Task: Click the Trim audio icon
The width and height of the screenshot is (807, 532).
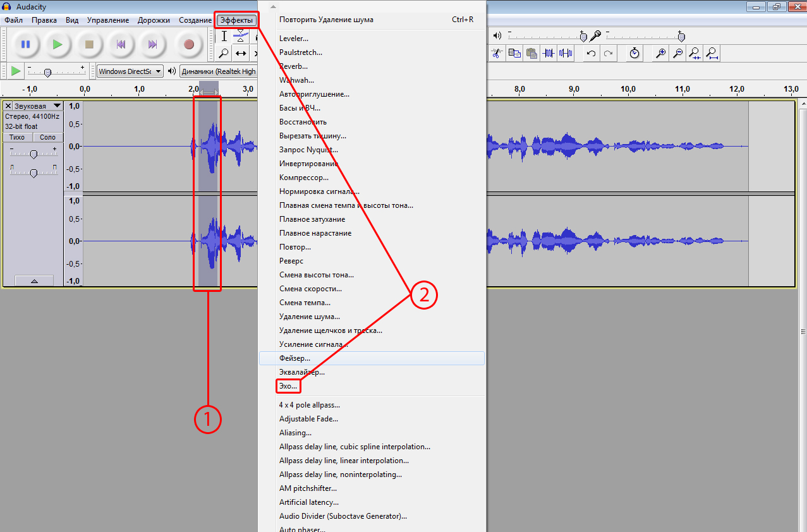Action: [548, 54]
